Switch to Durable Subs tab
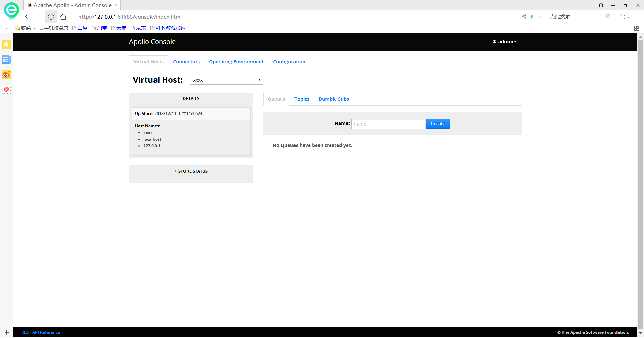Screen dimensions: 644x338 pyautogui.click(x=334, y=99)
